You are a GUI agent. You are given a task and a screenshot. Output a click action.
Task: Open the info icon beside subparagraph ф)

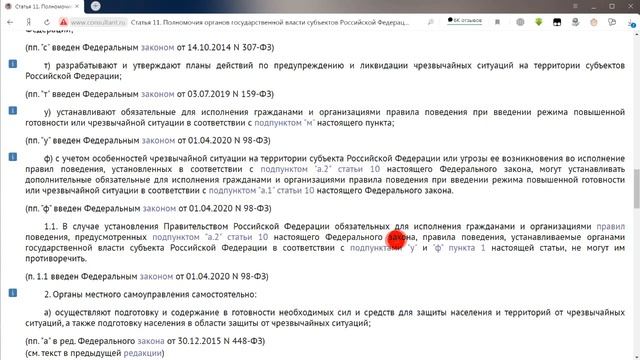point(13,157)
